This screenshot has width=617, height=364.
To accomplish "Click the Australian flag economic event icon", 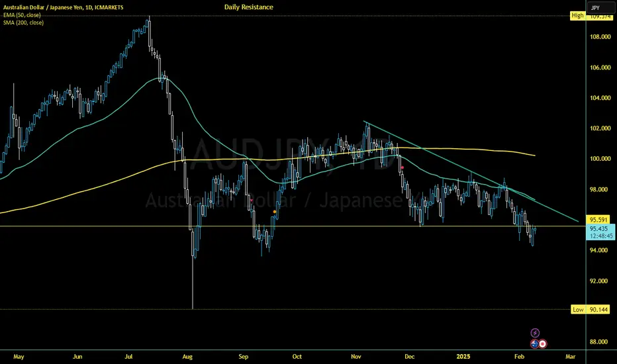I will (x=534, y=344).
